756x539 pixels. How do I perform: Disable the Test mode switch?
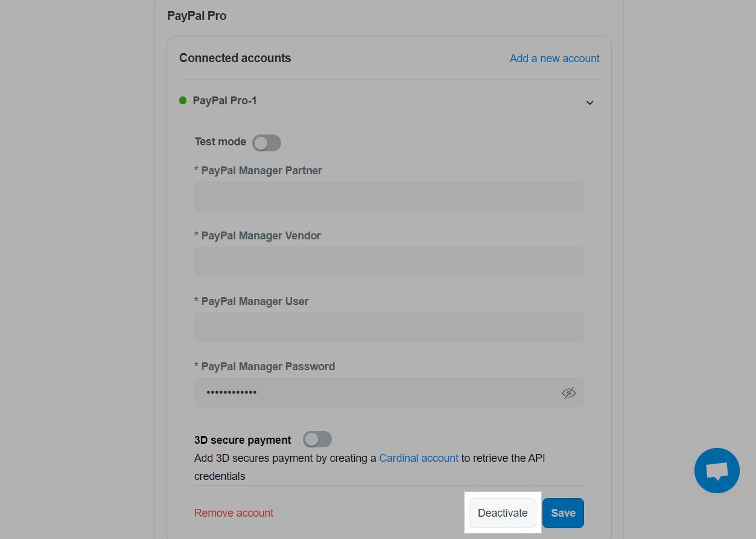click(x=266, y=142)
